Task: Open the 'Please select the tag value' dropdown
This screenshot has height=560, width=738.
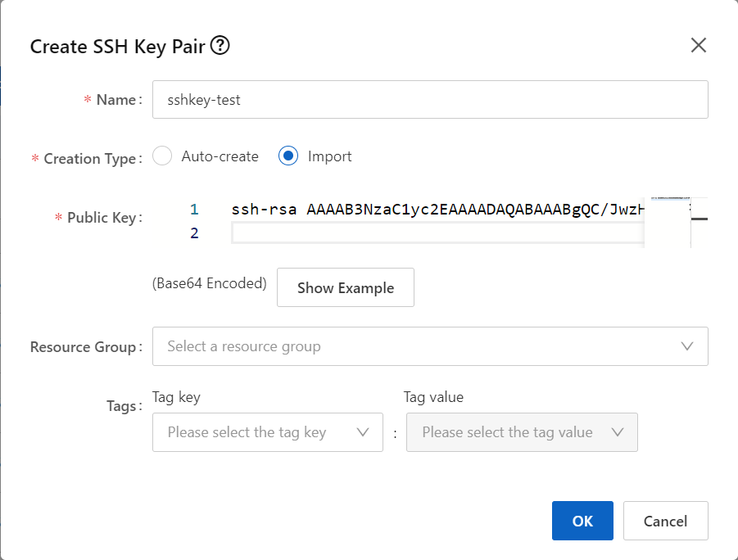Action: (x=523, y=432)
